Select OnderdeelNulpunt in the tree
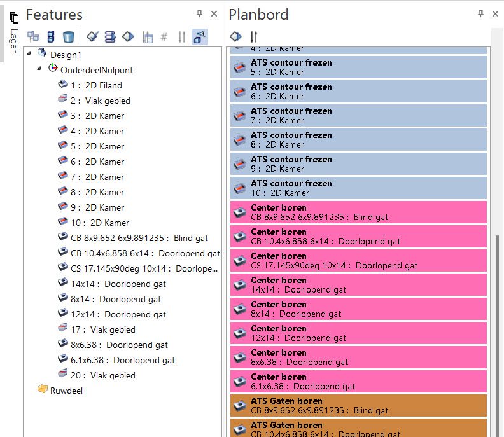The width and height of the screenshot is (504, 437). tap(97, 70)
